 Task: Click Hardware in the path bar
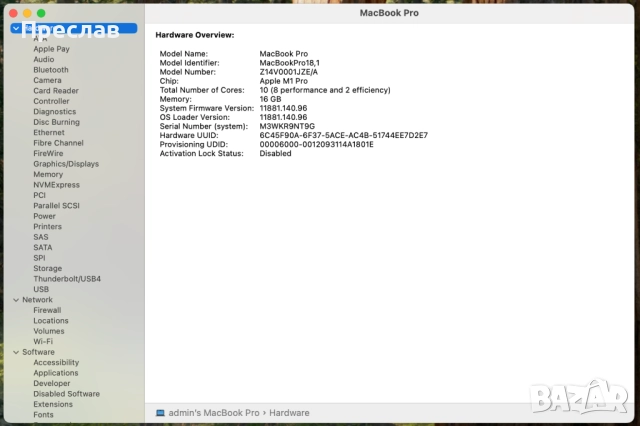(x=289, y=413)
